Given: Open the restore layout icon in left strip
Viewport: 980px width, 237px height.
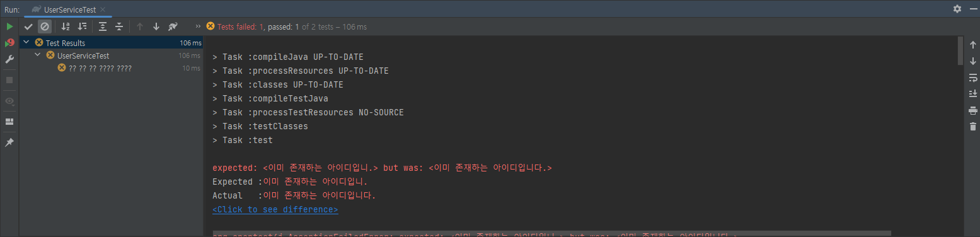Looking at the screenshot, I should pos(9,122).
